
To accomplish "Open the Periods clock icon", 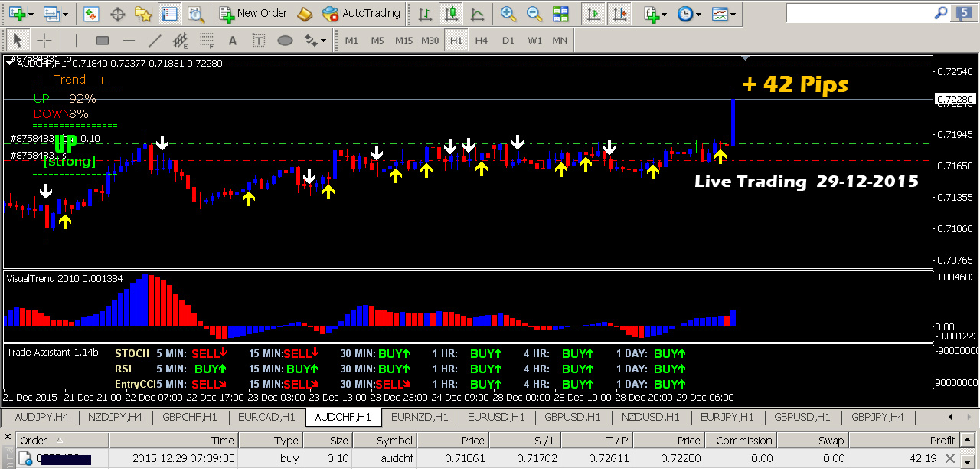I will pos(685,13).
